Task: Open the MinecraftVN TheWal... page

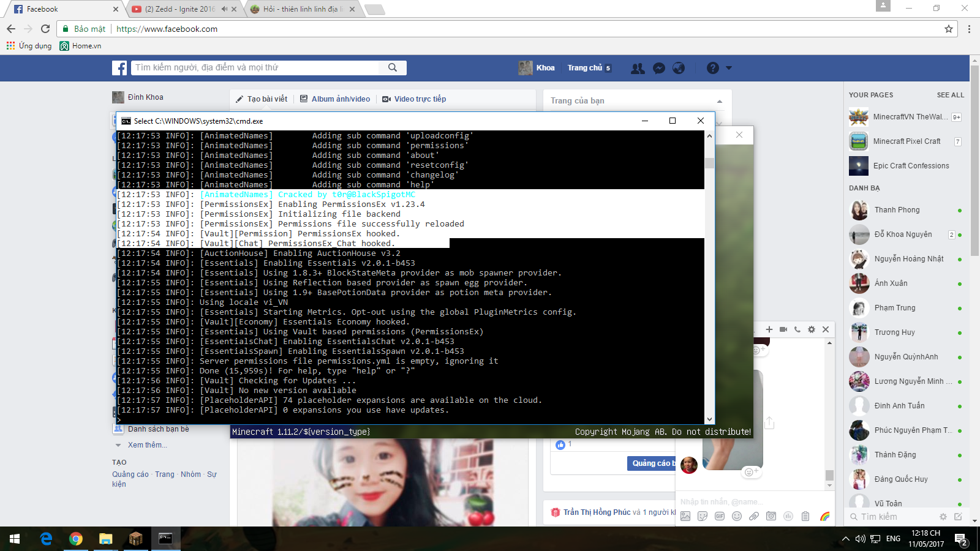Action: 905,117
